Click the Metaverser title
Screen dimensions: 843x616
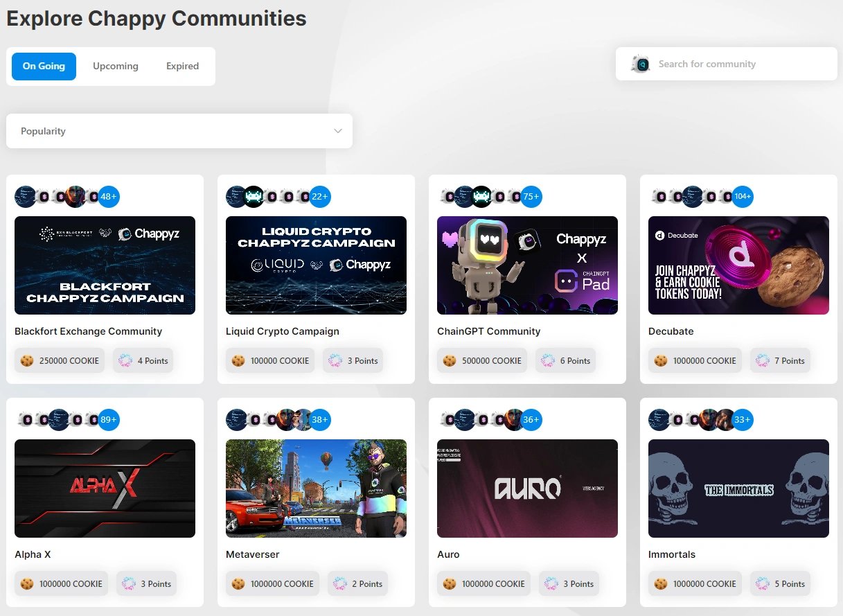point(252,554)
